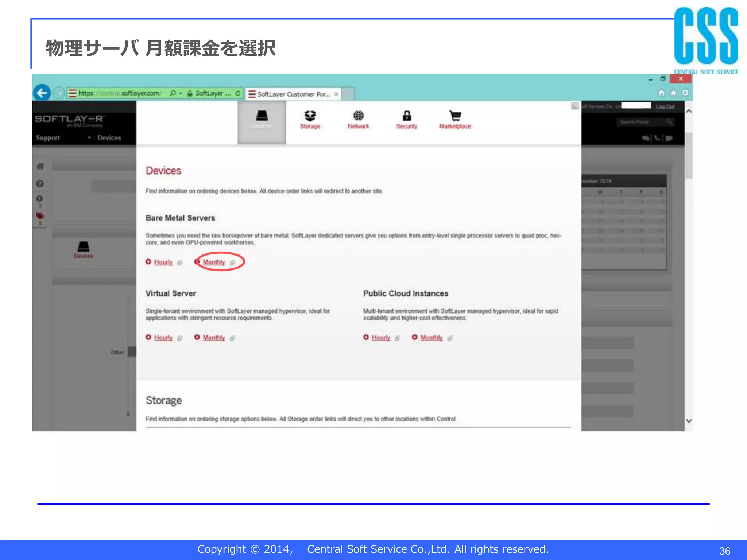Viewport: 747px width, 560px height.
Task: Open the Devices item in black navbar
Action: (109, 138)
